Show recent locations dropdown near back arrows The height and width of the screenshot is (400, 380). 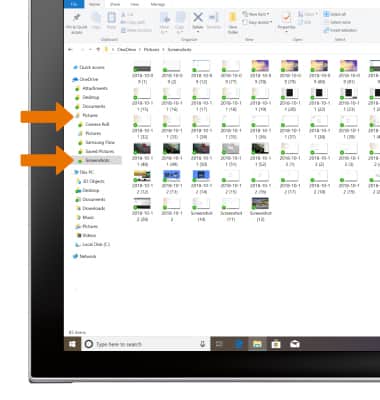point(90,49)
